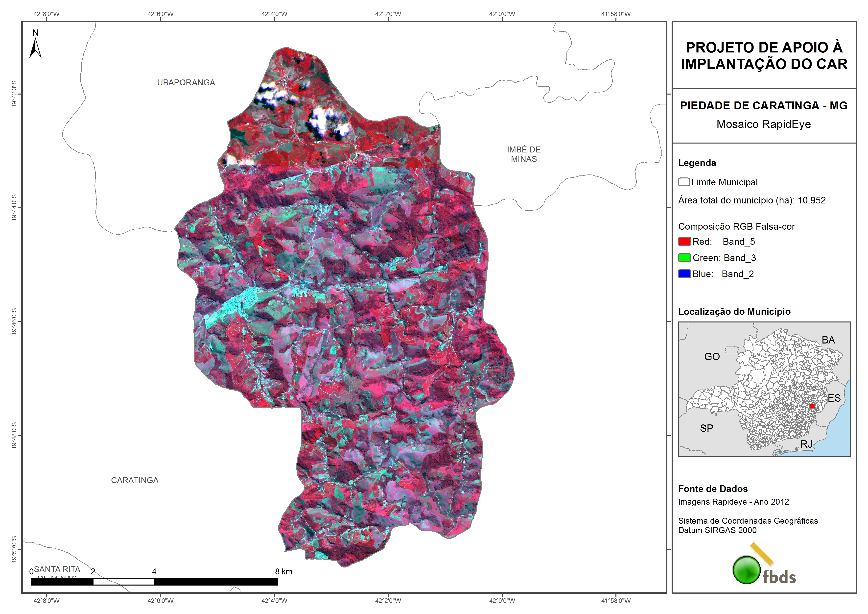868x614 pixels.
Task: Select the Red Band_5 color swatch
Action: tap(684, 241)
